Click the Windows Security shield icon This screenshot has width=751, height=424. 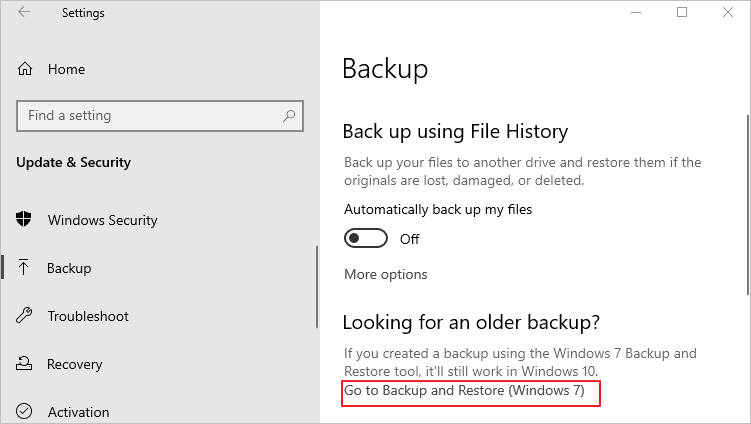[25, 220]
